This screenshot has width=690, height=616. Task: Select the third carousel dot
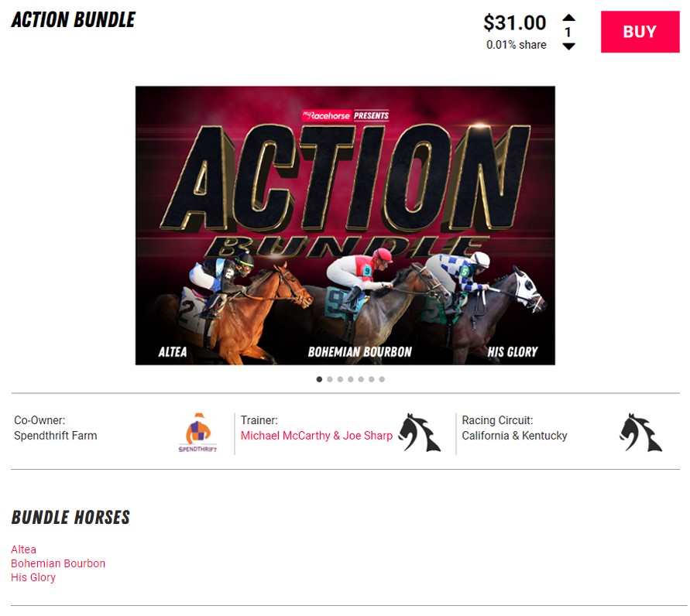coord(340,379)
